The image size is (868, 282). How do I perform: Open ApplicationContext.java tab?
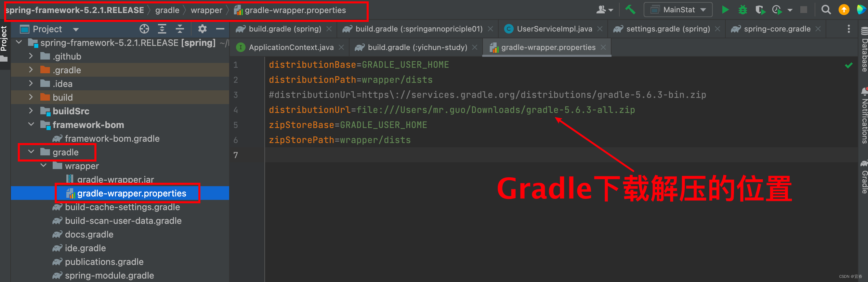pos(291,48)
